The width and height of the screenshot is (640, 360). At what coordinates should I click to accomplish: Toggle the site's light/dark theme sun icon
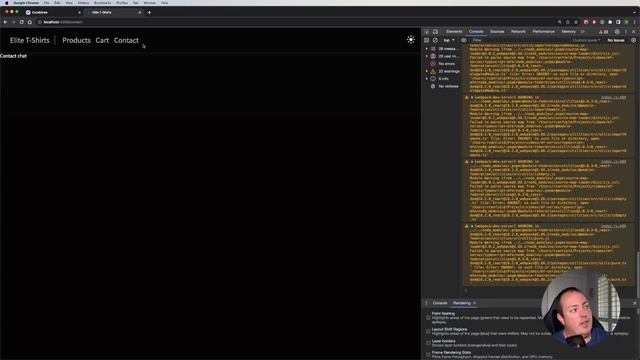coord(411,40)
